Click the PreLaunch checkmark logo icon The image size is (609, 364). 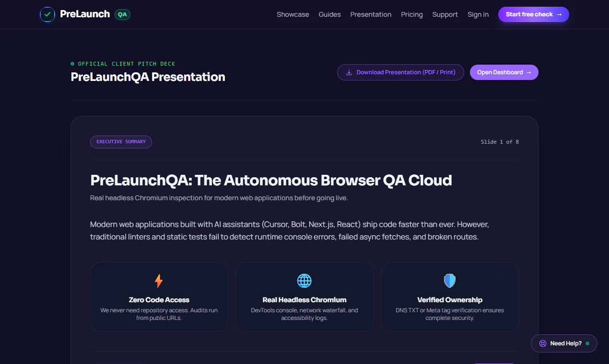47,14
